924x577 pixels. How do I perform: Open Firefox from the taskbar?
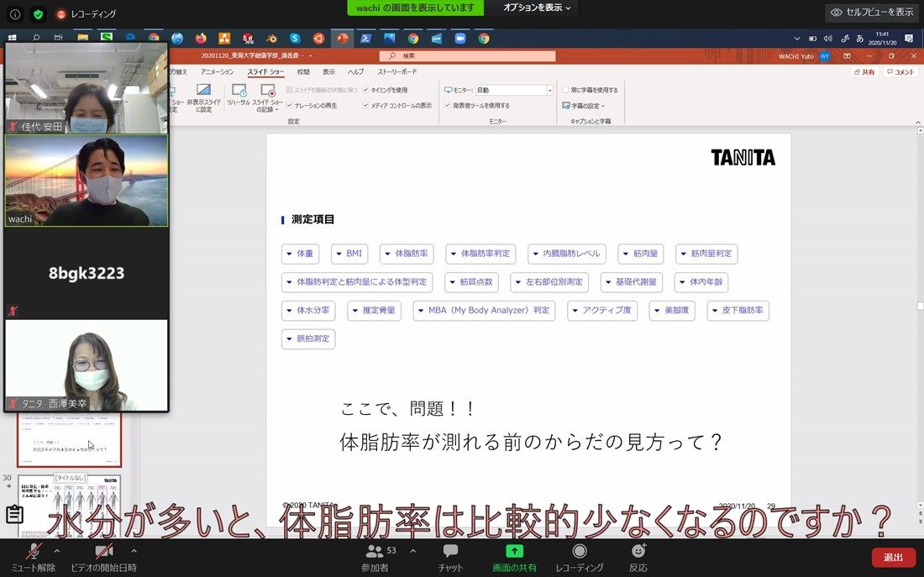click(x=201, y=39)
